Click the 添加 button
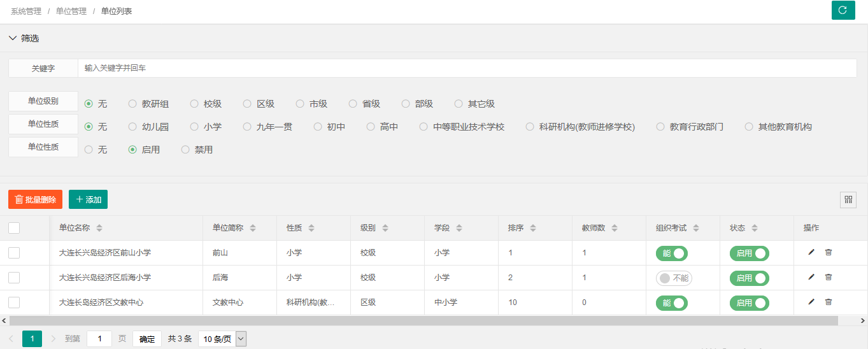The image size is (868, 349). tap(88, 199)
